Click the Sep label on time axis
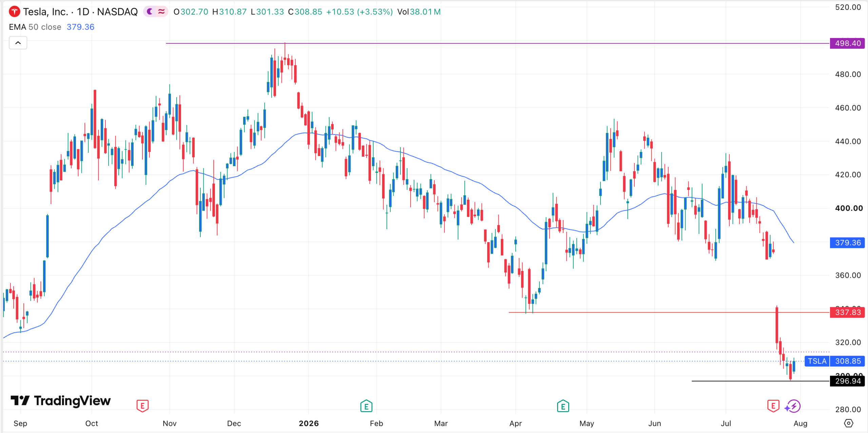The width and height of the screenshot is (868, 433). tap(20, 424)
